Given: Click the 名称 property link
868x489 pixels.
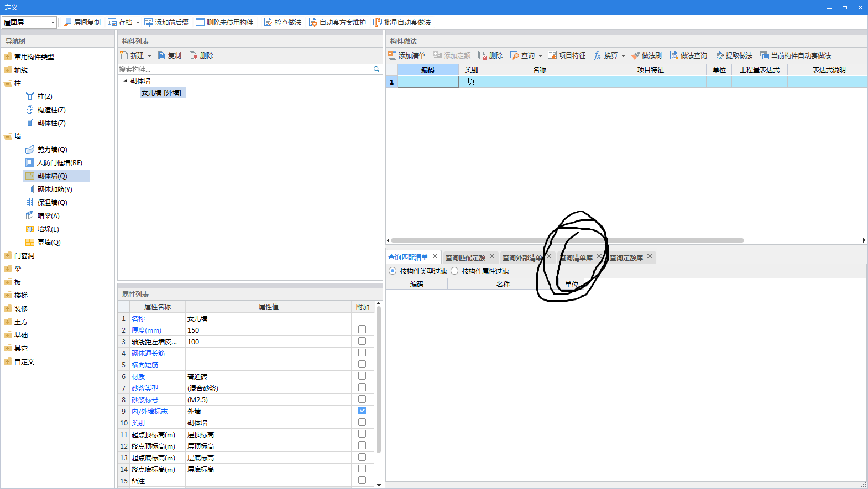Looking at the screenshot, I should point(138,318).
